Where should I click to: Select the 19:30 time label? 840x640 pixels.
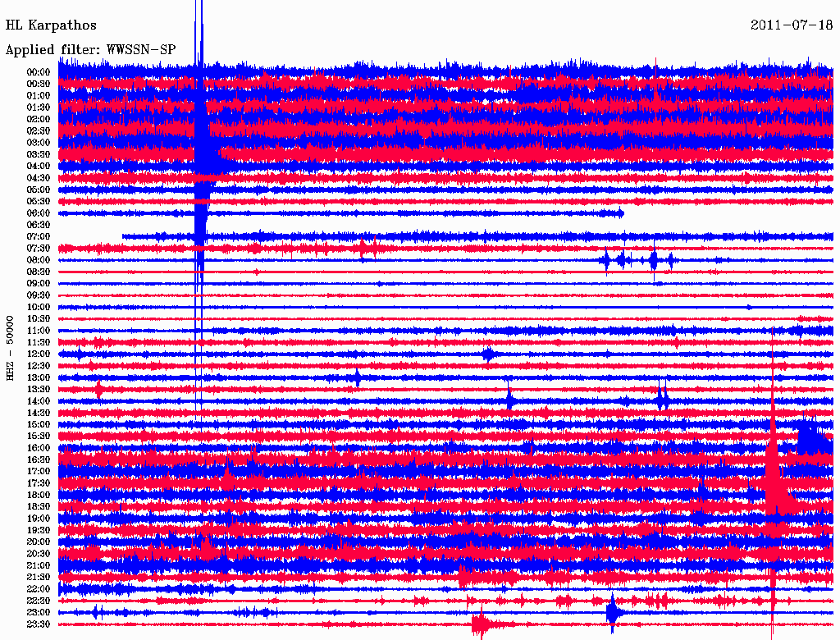(39, 530)
